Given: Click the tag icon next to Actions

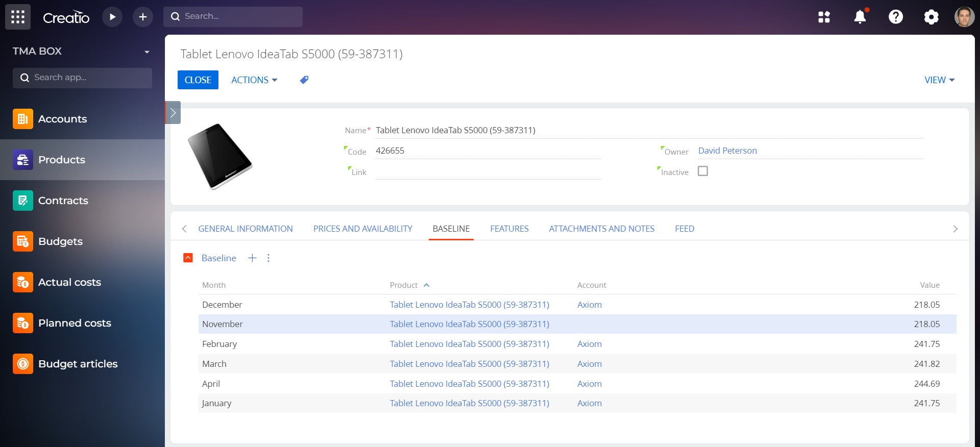Looking at the screenshot, I should point(304,80).
